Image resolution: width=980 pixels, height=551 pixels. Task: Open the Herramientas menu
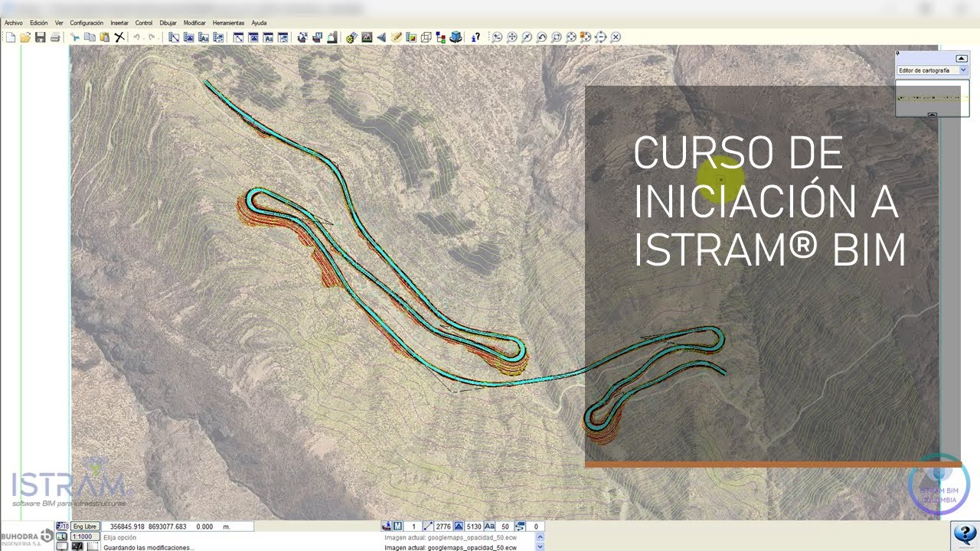click(228, 23)
